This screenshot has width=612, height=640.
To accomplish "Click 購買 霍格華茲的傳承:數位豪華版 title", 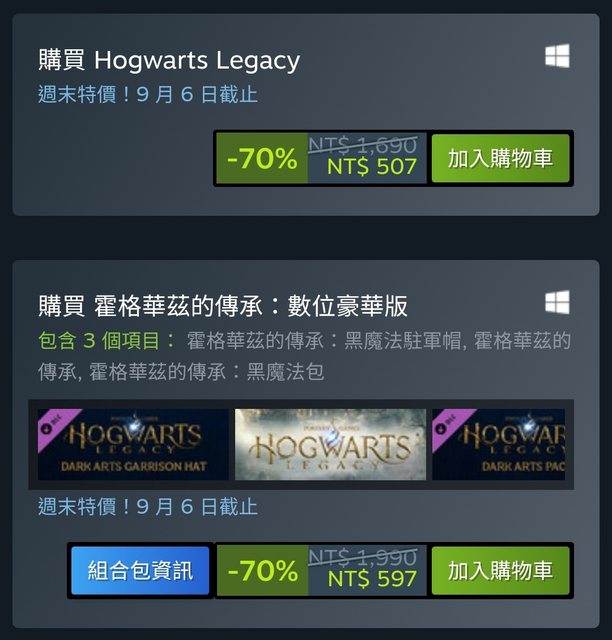I will (223, 306).
